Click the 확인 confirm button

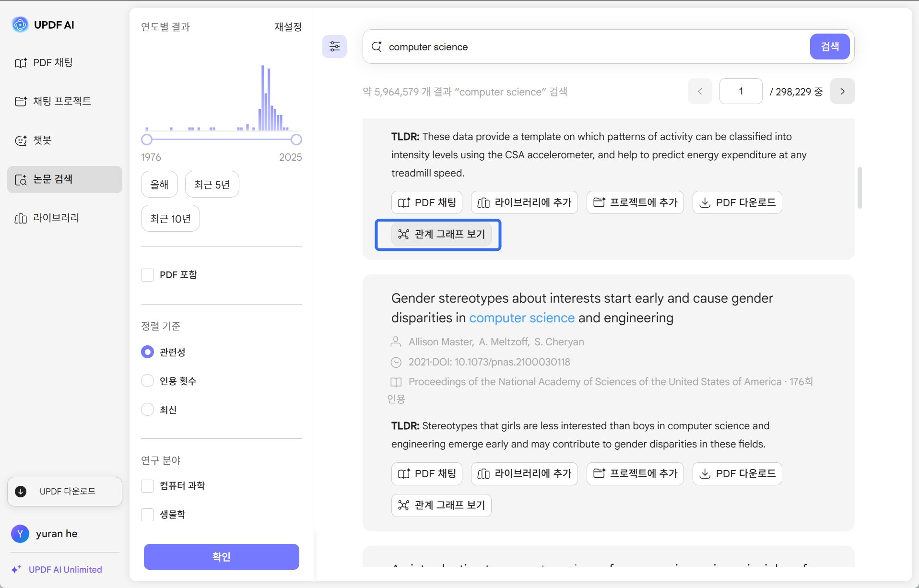point(222,557)
